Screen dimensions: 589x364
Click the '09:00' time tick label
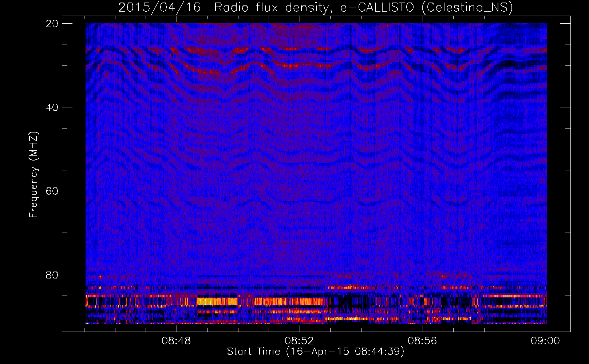coord(545,341)
